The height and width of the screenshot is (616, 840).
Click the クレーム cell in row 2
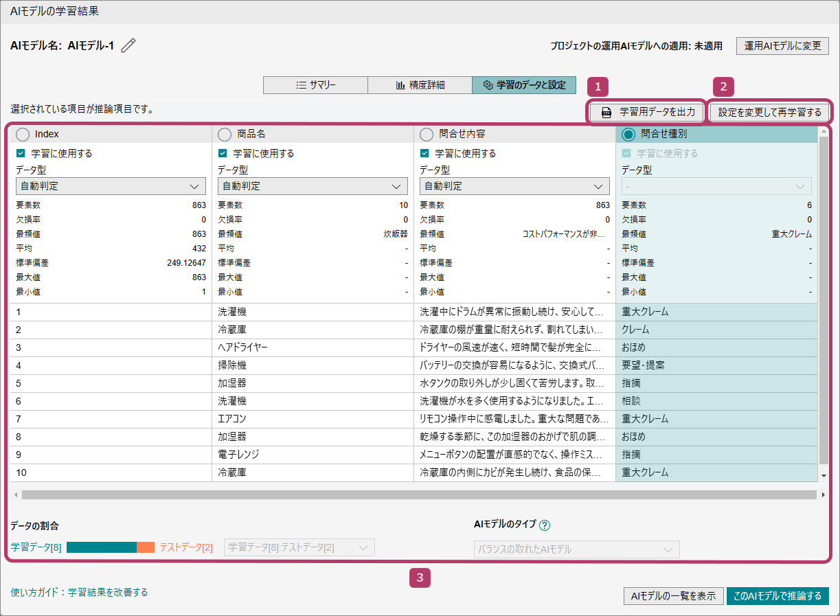pyautogui.click(x=717, y=330)
